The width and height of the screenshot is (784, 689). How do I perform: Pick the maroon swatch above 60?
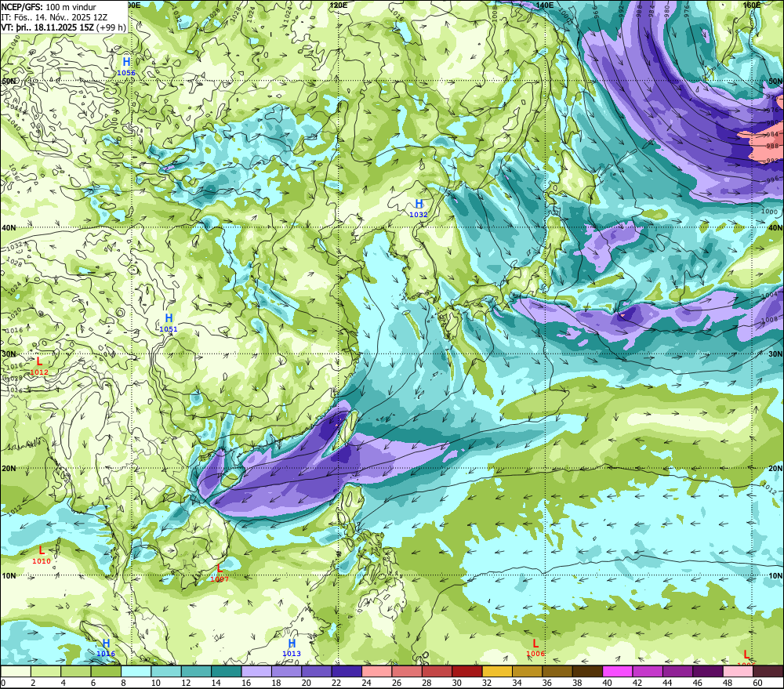coord(768,672)
